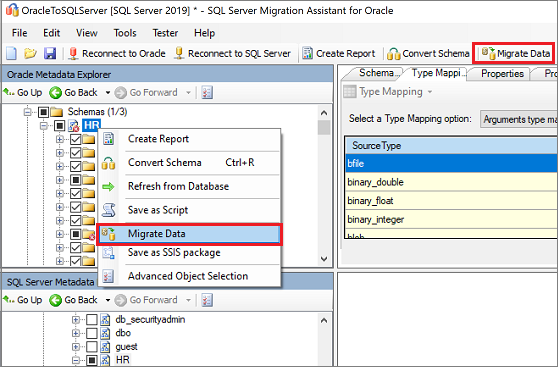Click the Source Type column header

pyautogui.click(x=451, y=146)
